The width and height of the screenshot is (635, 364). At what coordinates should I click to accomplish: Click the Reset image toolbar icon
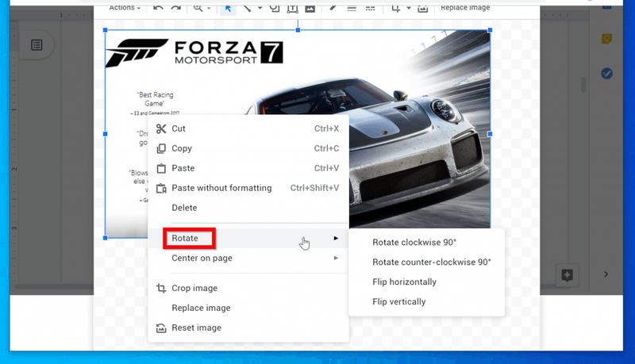(422, 8)
